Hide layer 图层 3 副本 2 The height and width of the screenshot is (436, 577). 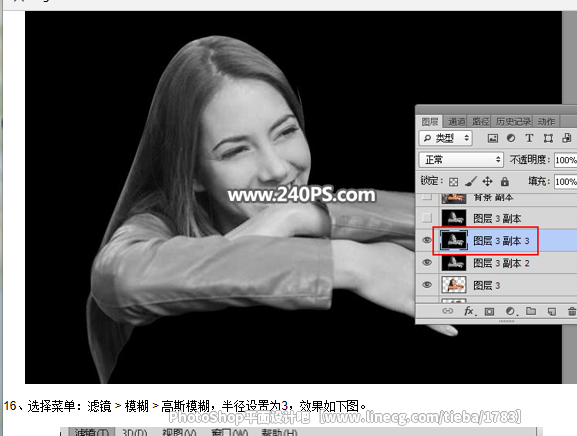coord(427,262)
